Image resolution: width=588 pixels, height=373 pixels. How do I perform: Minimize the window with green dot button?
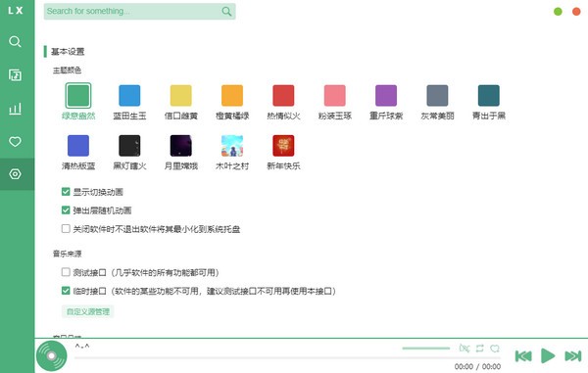tap(558, 12)
